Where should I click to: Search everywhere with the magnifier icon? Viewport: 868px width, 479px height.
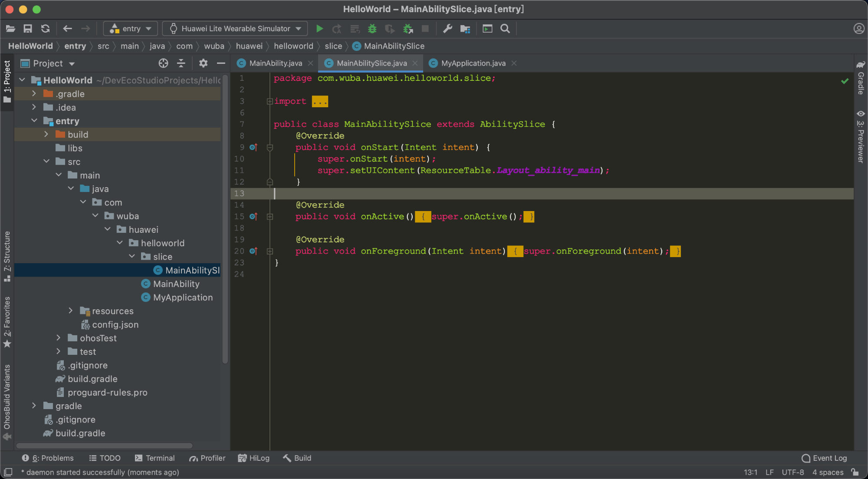[x=505, y=29]
